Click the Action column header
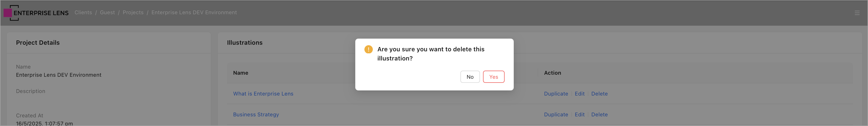Screen dimensions: 868x126 pos(552,73)
